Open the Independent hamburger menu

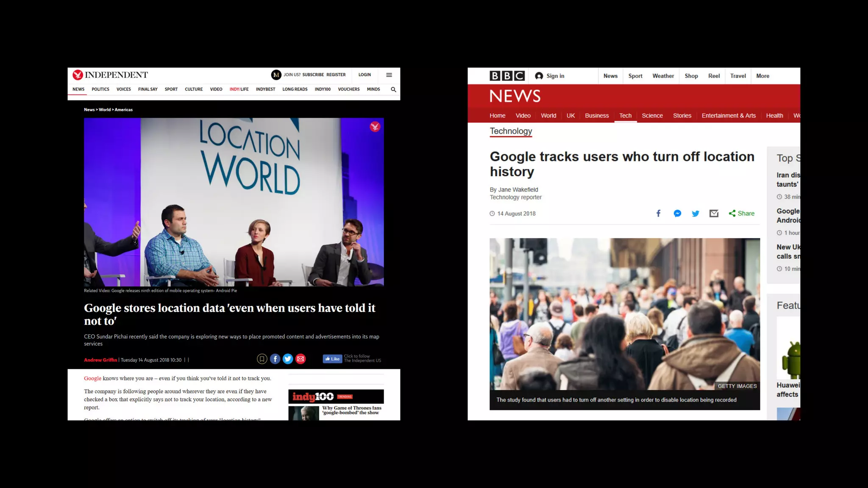pos(389,75)
